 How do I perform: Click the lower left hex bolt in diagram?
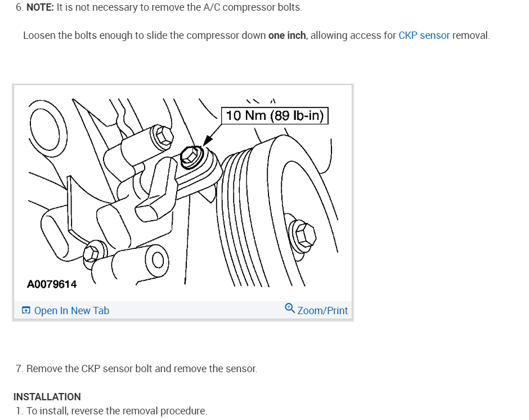(91, 253)
